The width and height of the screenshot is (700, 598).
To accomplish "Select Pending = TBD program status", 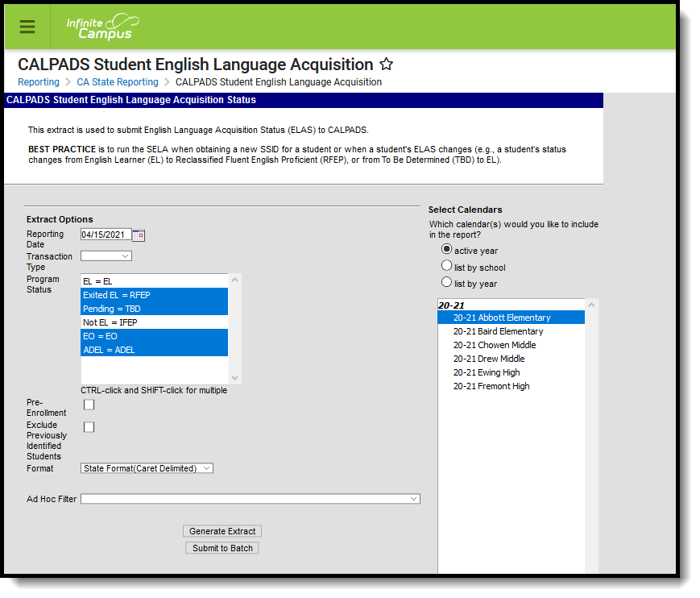I will tap(155, 309).
